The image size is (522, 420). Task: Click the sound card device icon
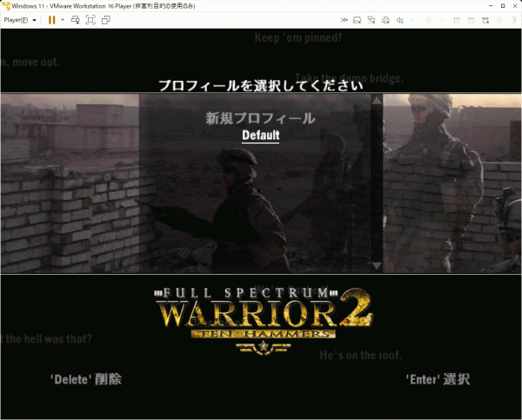tap(400, 20)
